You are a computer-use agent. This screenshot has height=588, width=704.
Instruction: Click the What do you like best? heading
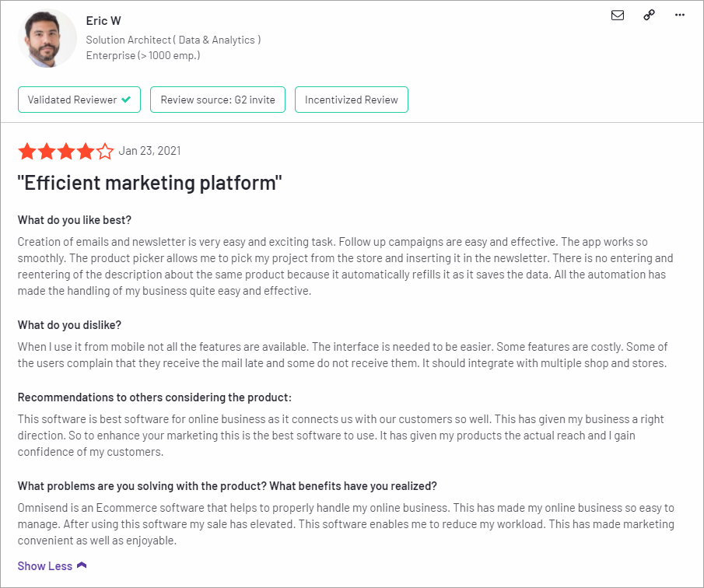(75, 220)
